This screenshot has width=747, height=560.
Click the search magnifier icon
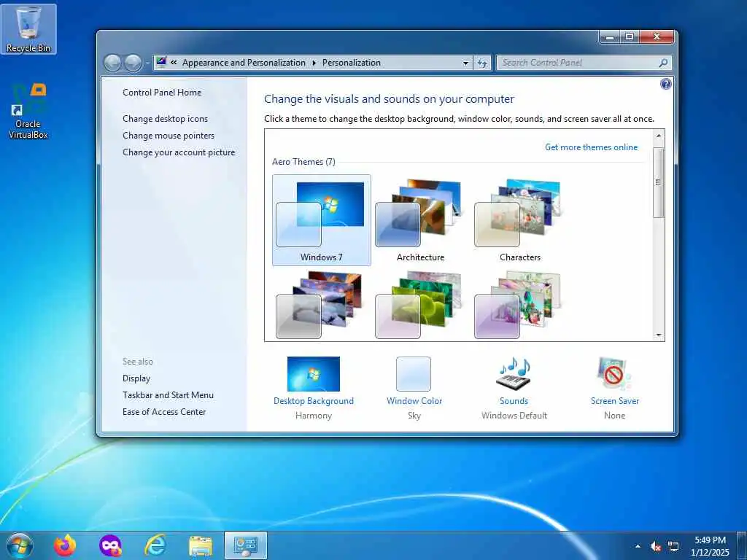[663, 63]
